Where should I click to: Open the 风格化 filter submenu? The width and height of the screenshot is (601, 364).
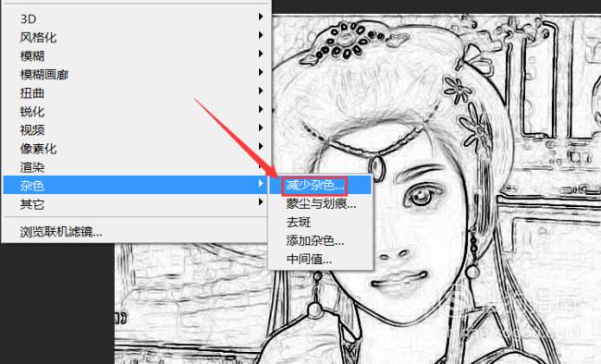(135, 37)
